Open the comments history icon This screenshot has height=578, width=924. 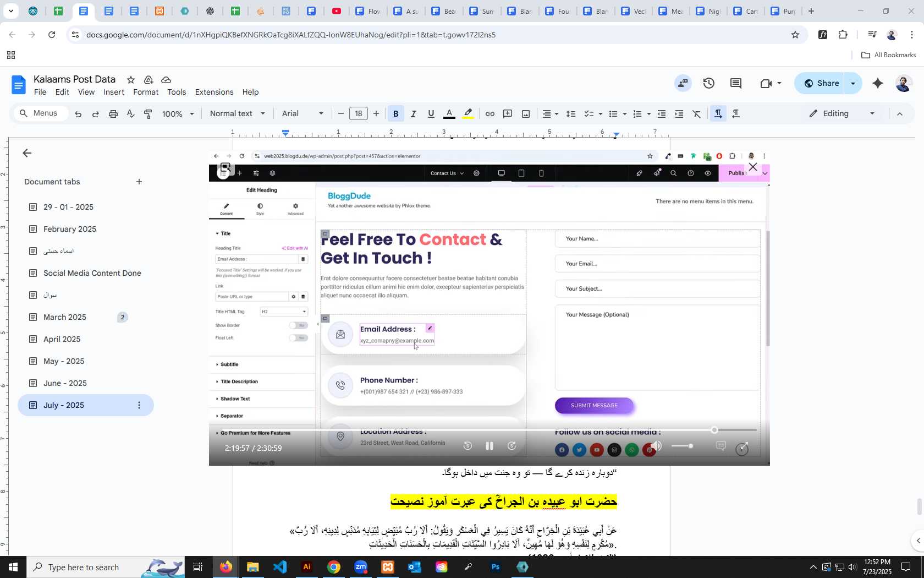[736, 83]
